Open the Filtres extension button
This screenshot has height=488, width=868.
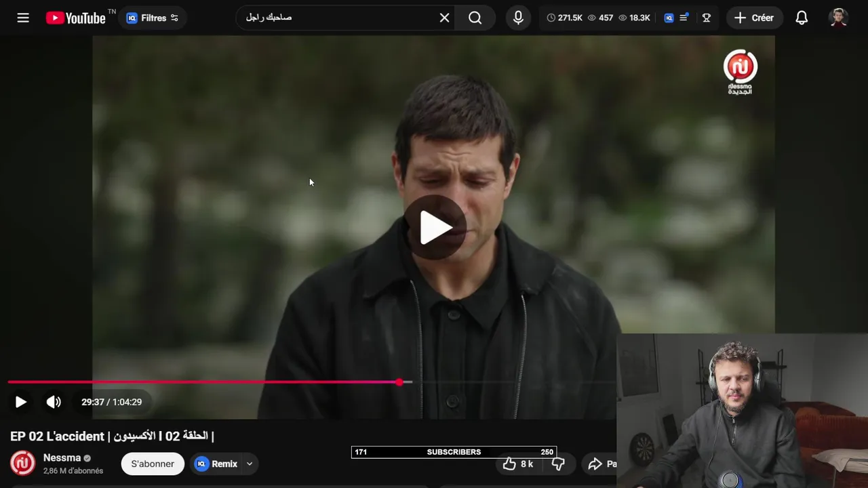(153, 18)
